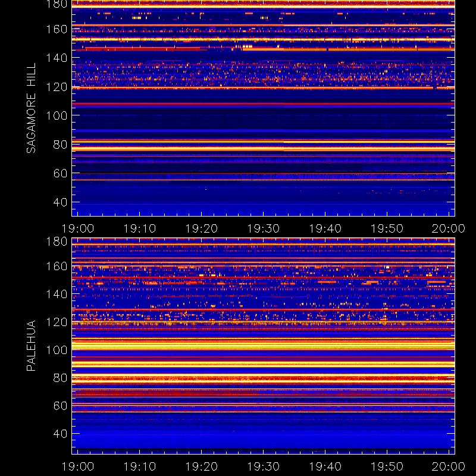Choose the 19:00 time label below Palehua plot
The height and width of the screenshot is (476, 476).
point(78,466)
